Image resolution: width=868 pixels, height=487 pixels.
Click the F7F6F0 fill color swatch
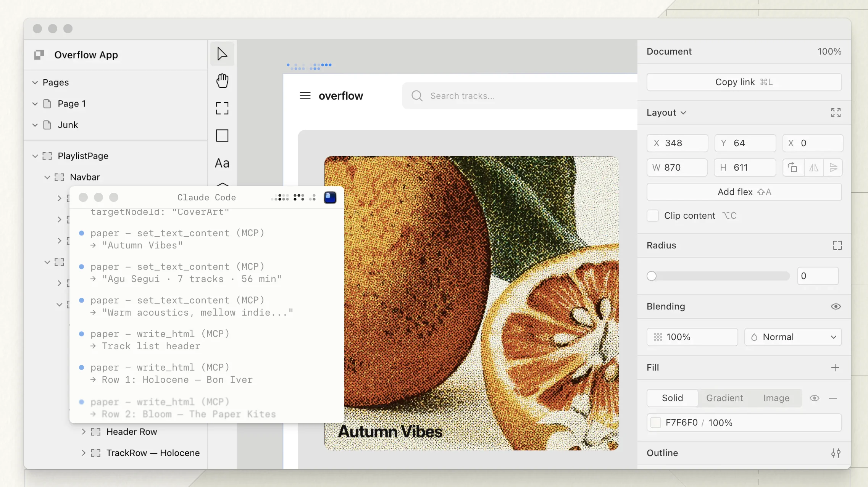(656, 422)
